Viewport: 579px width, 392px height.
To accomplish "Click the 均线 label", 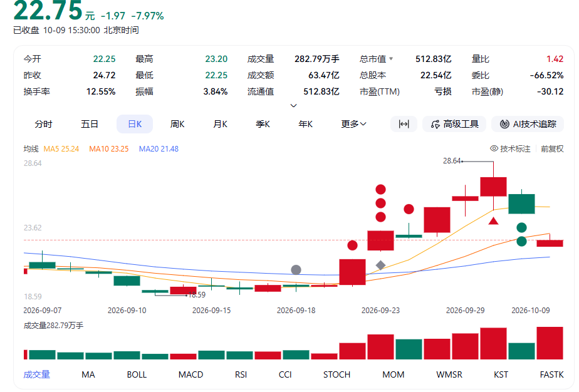I will (31, 149).
